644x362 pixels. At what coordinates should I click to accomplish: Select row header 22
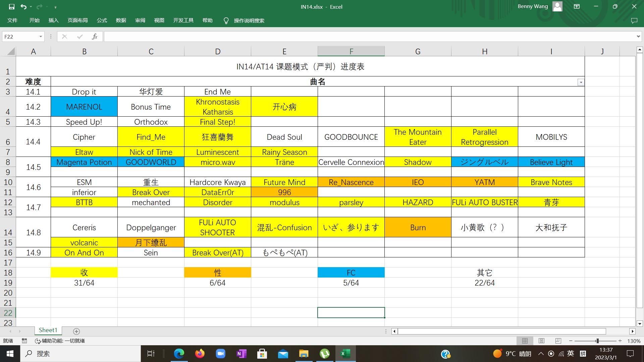click(8, 313)
